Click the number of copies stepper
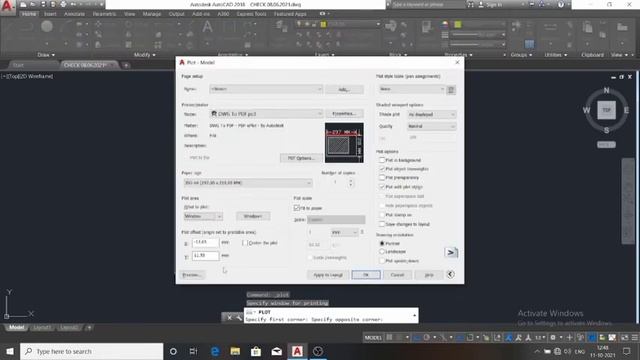This screenshot has width=640, height=360. point(351,183)
